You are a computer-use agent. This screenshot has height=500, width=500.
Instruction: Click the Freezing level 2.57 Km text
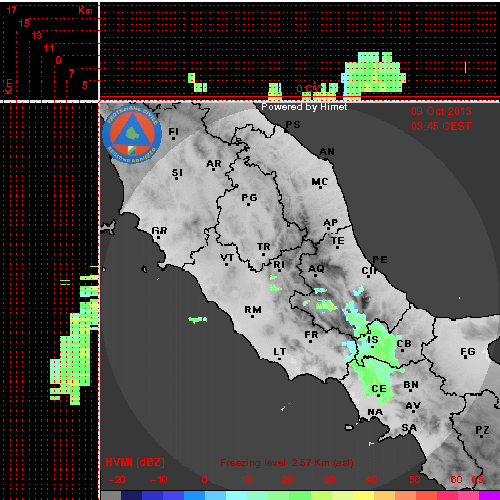tap(287, 463)
